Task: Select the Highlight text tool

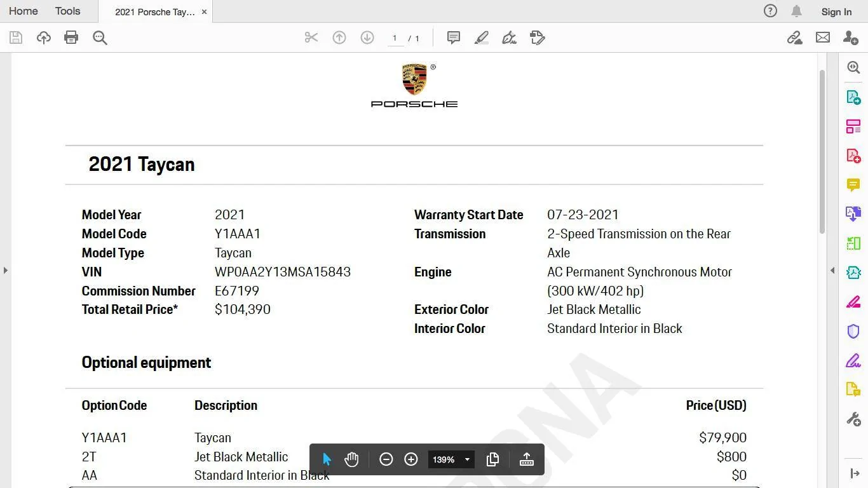Action: pos(482,37)
